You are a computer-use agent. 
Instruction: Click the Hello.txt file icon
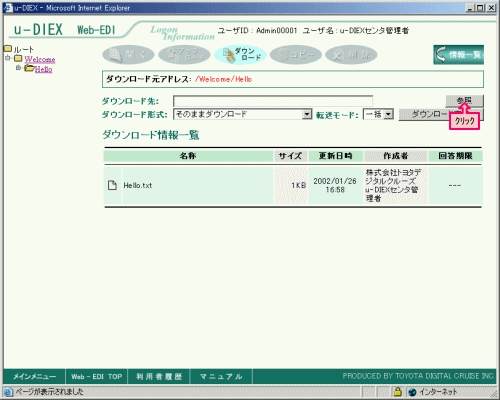pyautogui.click(x=112, y=185)
